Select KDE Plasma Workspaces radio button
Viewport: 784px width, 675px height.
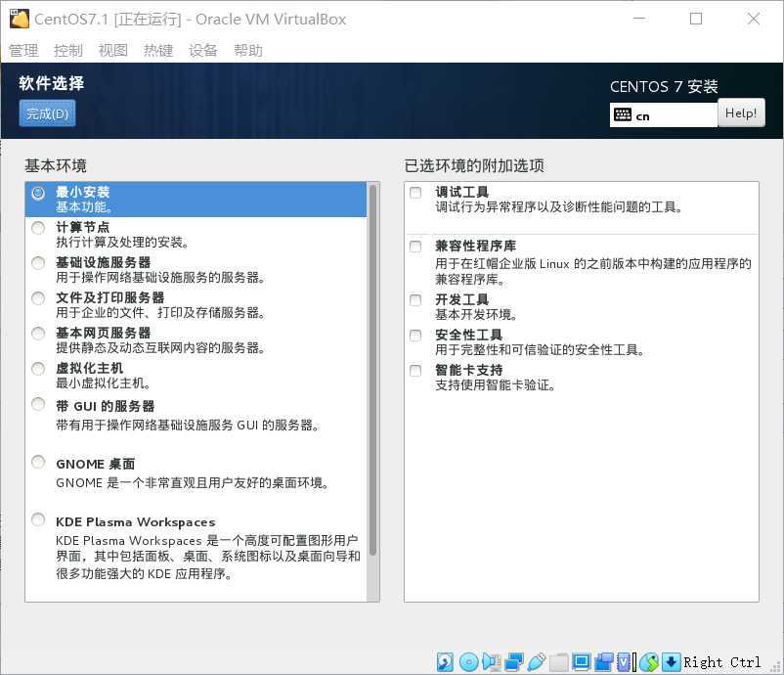coord(38,519)
